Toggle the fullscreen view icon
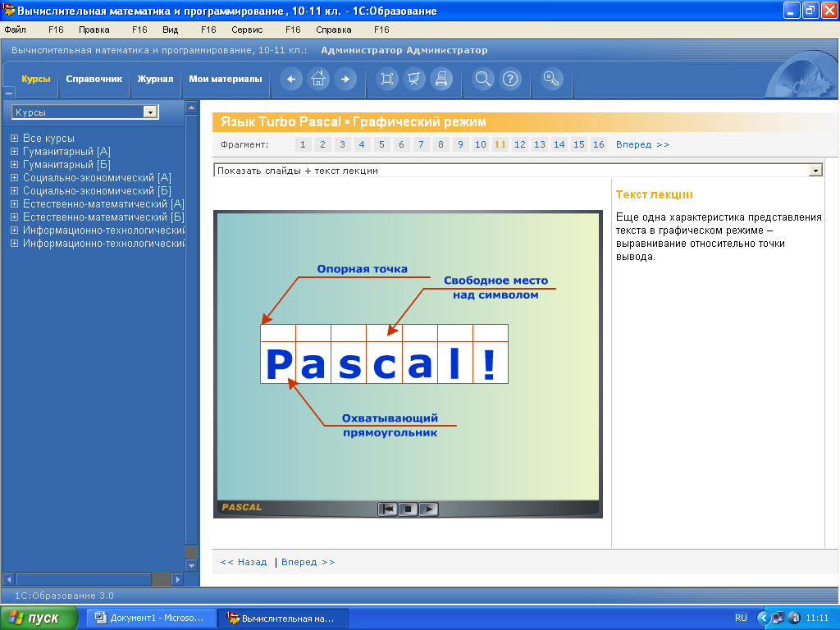This screenshot has width=840, height=630. [387, 80]
